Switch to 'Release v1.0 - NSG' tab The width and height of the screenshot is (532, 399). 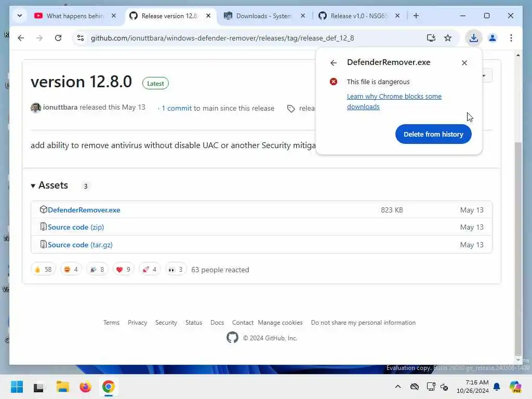pyautogui.click(x=358, y=16)
